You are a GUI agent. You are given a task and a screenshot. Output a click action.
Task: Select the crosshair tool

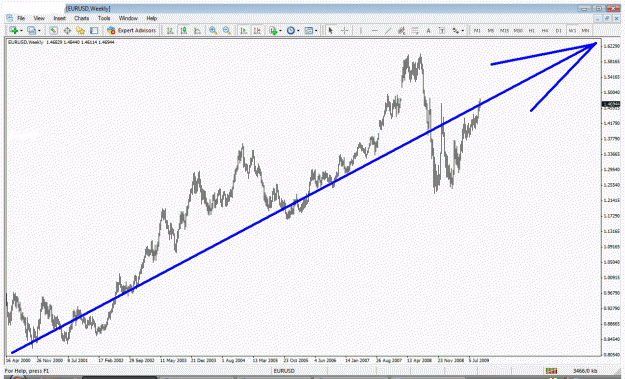(x=344, y=30)
